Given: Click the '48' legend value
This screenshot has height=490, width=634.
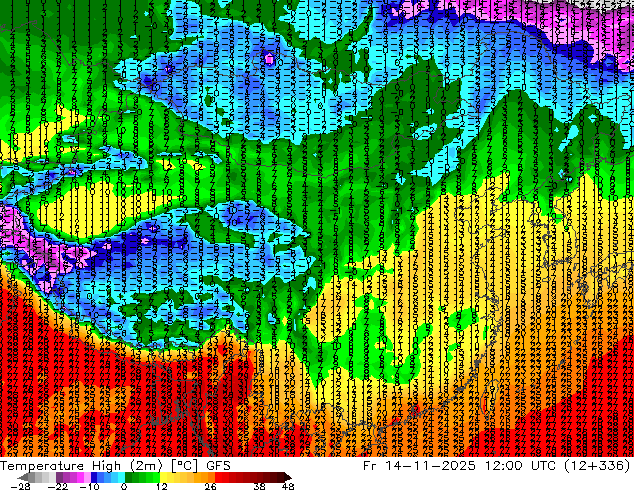Looking at the screenshot, I should 288,486.
